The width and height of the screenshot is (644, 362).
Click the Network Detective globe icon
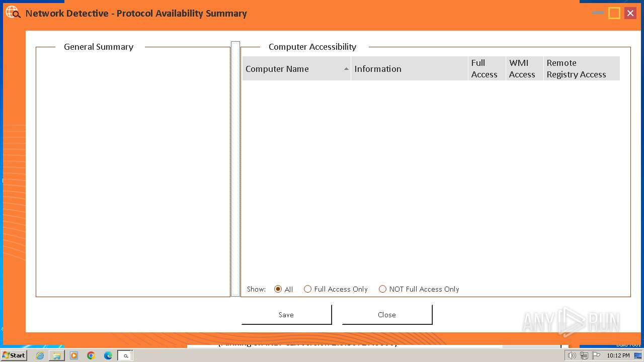(13, 13)
